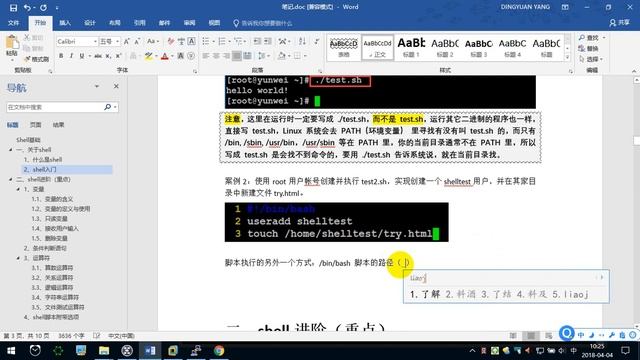
Task: Collapse the '1. 变量' heading in navigation
Action: [x=18, y=189]
